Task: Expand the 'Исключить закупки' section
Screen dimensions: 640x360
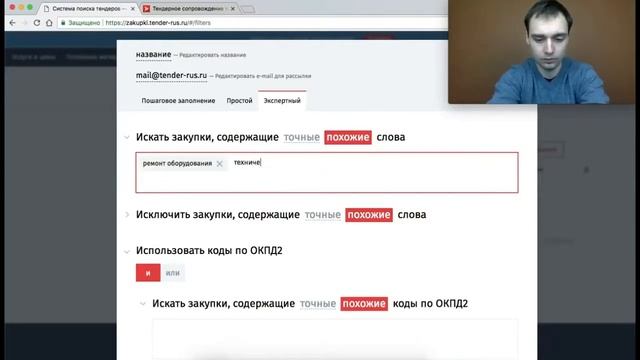Action: coord(127,215)
